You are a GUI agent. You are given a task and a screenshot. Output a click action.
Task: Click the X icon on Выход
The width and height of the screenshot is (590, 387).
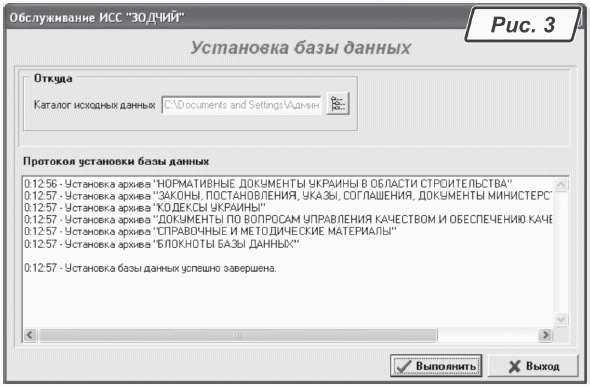[514, 367]
